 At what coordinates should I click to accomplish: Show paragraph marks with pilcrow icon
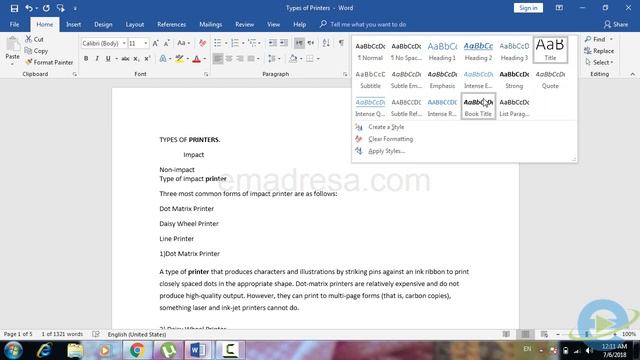tap(341, 43)
